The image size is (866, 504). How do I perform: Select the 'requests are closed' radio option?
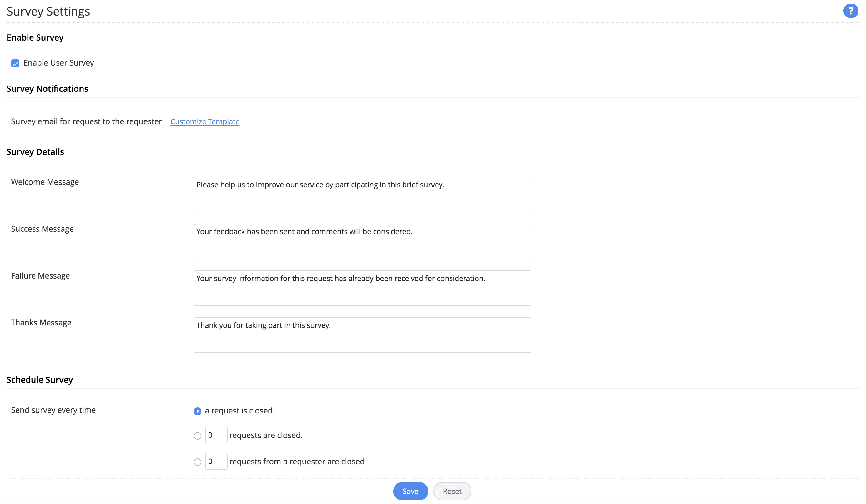pyautogui.click(x=198, y=436)
